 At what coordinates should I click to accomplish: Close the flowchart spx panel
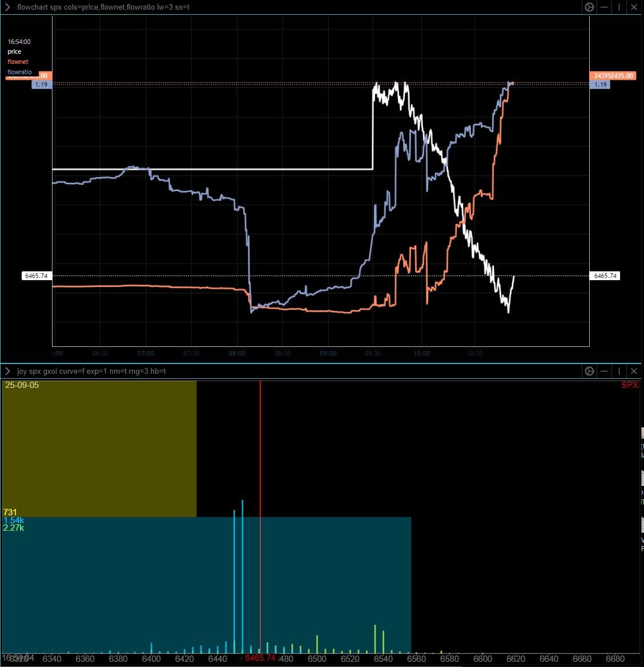point(634,7)
